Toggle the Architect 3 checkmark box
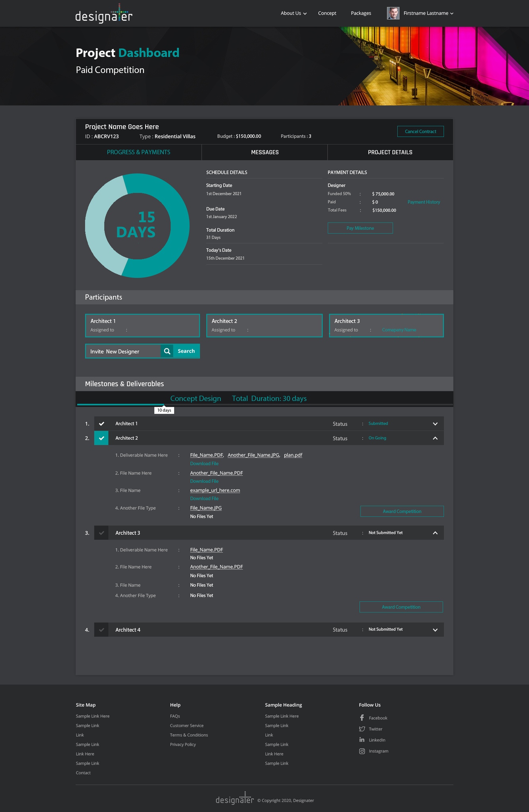Viewport: 529px width, 812px height. [x=102, y=533]
